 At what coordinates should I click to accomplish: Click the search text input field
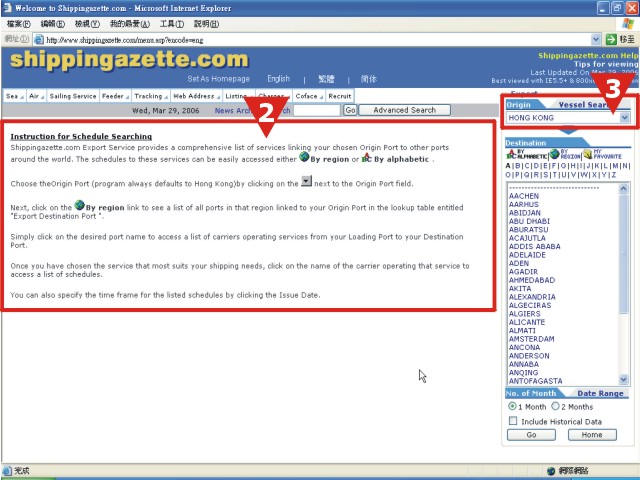tap(316, 110)
